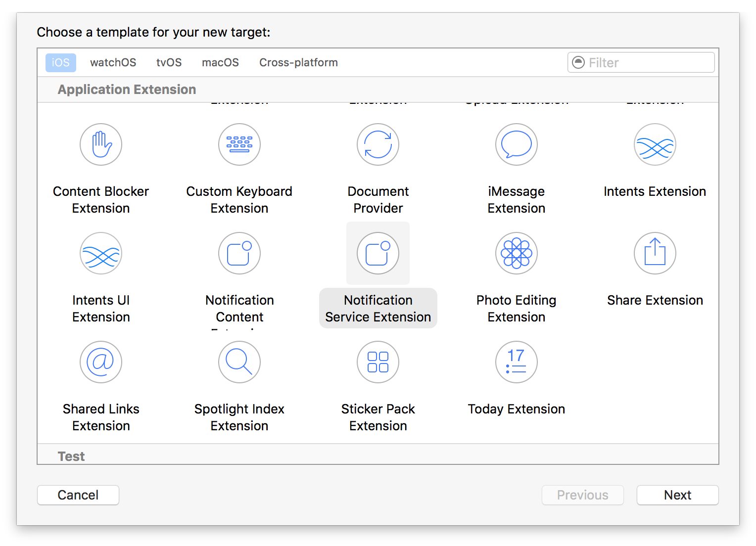Screen dimensions: 756x546
Task: Choose the Custom Keyboard Extension template
Action: tap(239, 144)
